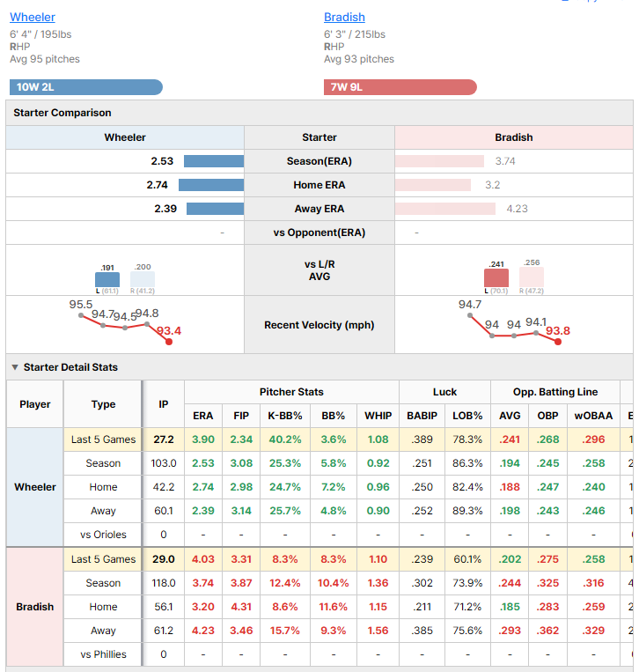Click the WHIP column header
This screenshot has width=639, height=672.
tap(378, 416)
